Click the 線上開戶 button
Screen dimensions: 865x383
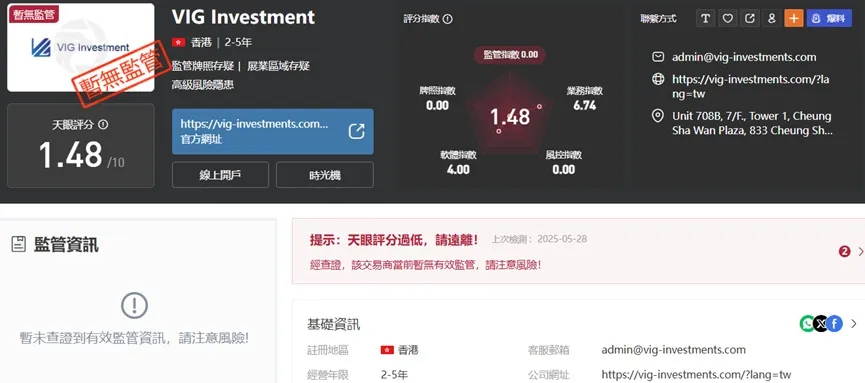(x=220, y=175)
